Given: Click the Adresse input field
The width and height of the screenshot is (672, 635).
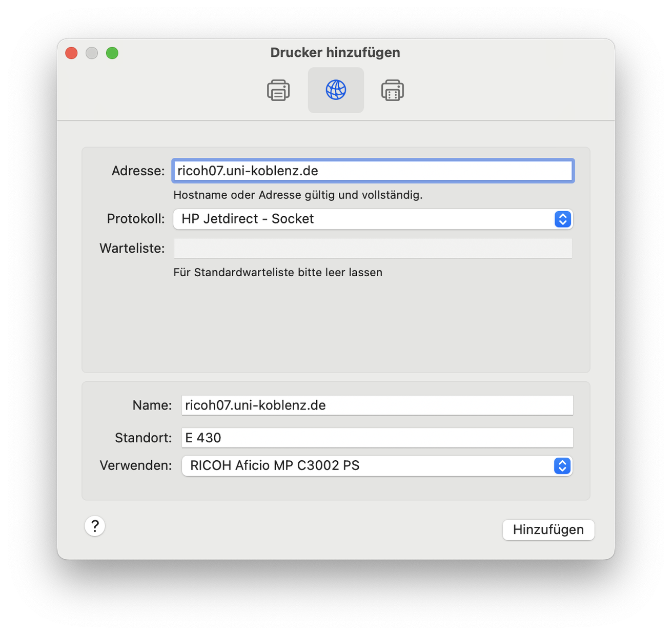Looking at the screenshot, I should click(373, 171).
